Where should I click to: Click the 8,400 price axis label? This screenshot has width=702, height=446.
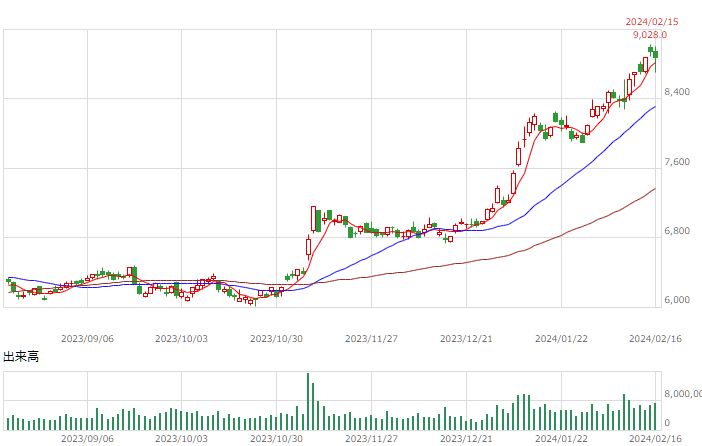point(677,92)
